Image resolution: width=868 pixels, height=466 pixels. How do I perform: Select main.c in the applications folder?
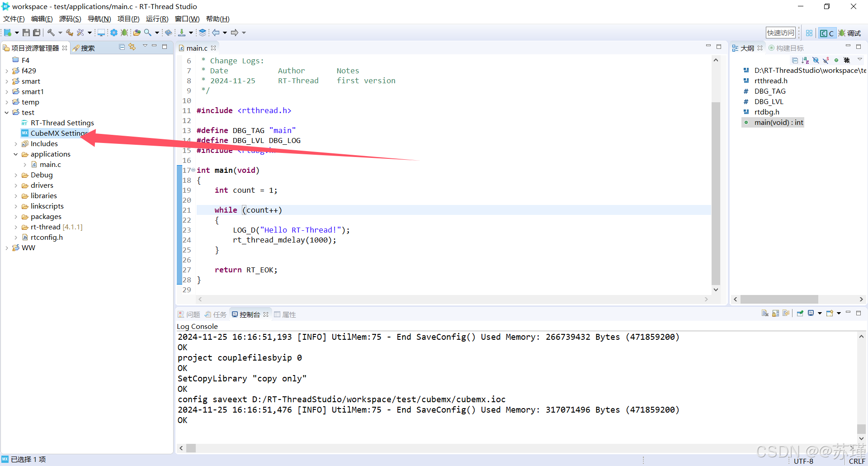[46, 165]
